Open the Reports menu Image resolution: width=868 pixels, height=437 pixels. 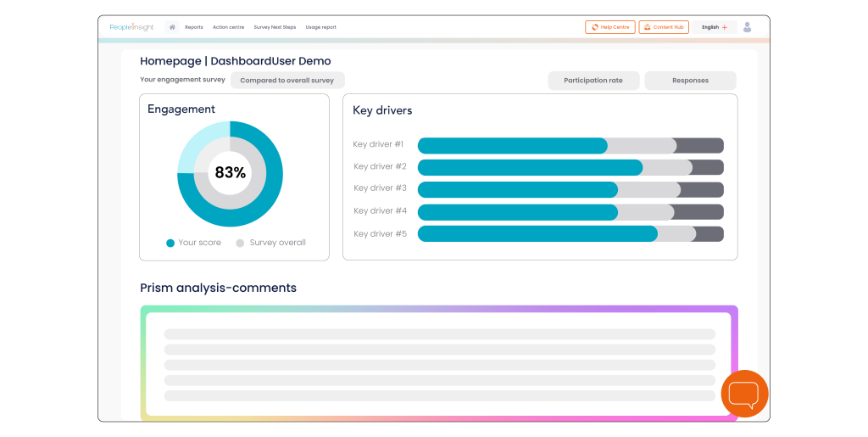point(194,27)
